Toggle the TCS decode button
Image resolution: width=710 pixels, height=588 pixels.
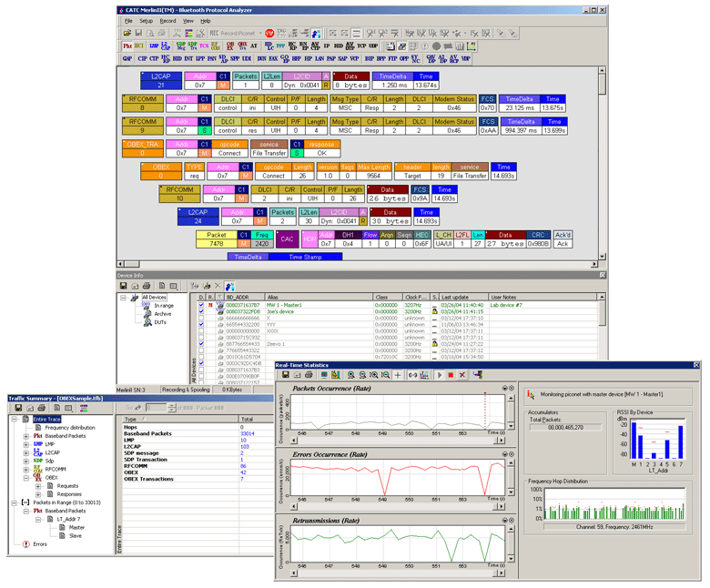pyautogui.click(x=204, y=46)
